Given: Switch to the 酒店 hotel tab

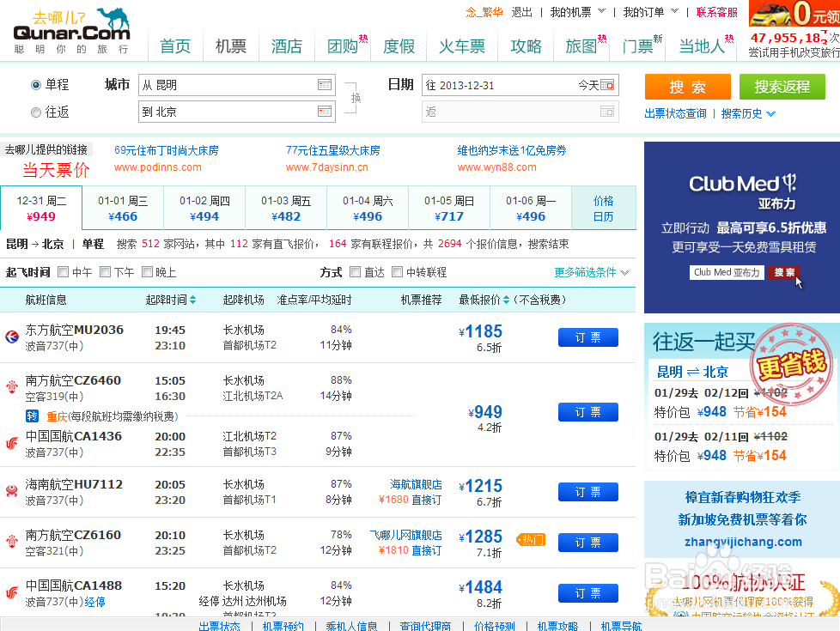Looking at the screenshot, I should click(287, 46).
